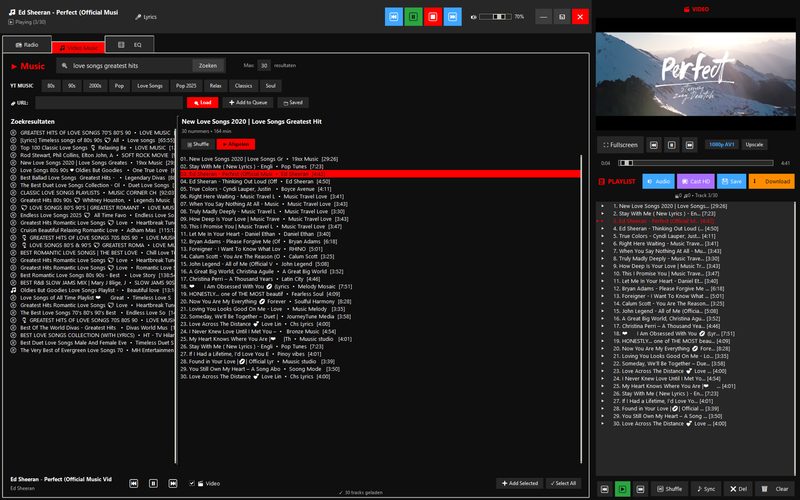Select the Classics genre chip
Viewport: 800px width, 500px height.
[x=243, y=86]
